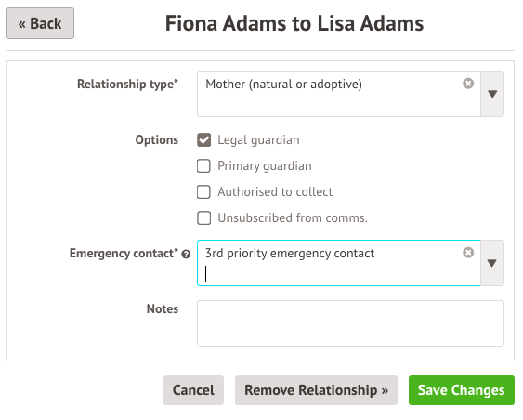Click the Back button

(x=40, y=23)
